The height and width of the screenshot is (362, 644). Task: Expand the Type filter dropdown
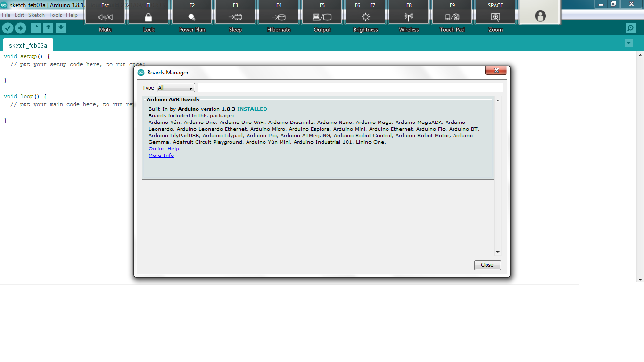tap(175, 88)
